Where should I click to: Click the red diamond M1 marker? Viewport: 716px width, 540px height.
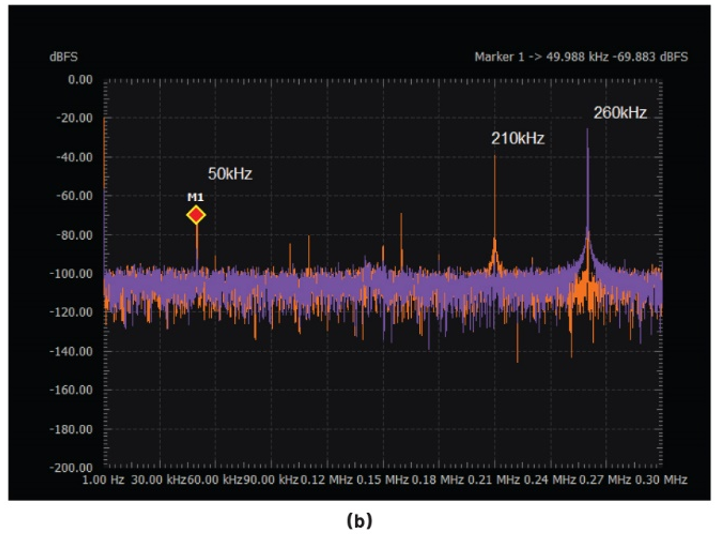(196, 214)
